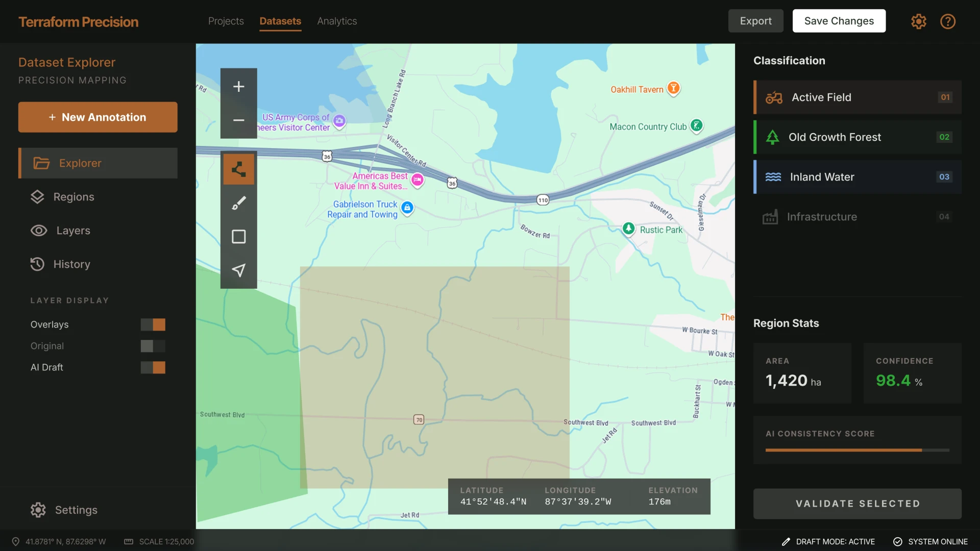This screenshot has width=980, height=551.
Task: Click the New Annotation button
Action: point(98,117)
